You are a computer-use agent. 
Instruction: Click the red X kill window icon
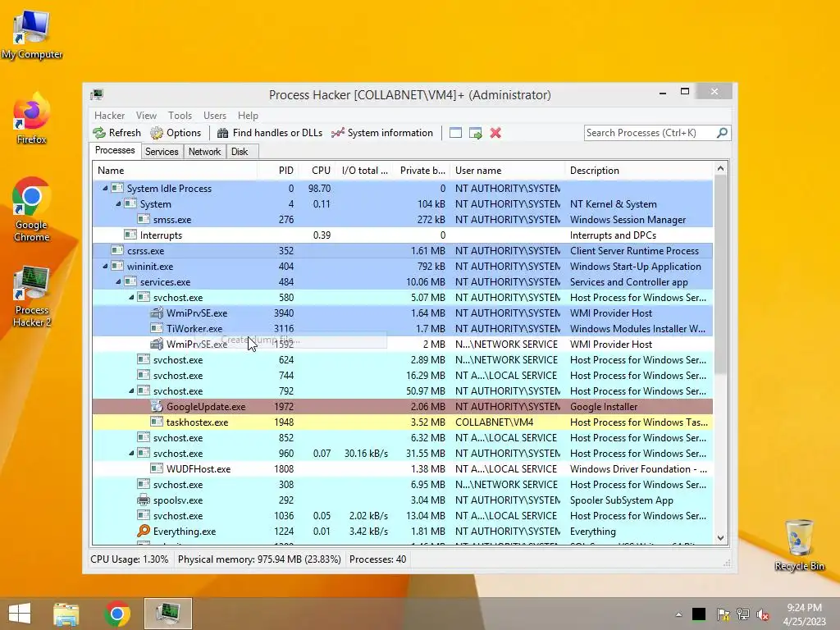tap(495, 133)
